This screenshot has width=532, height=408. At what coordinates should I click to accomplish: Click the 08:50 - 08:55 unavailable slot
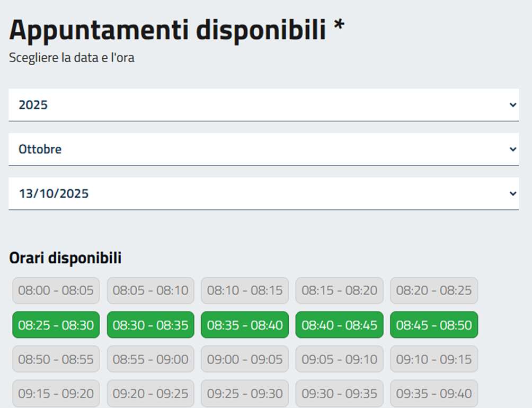click(56, 359)
